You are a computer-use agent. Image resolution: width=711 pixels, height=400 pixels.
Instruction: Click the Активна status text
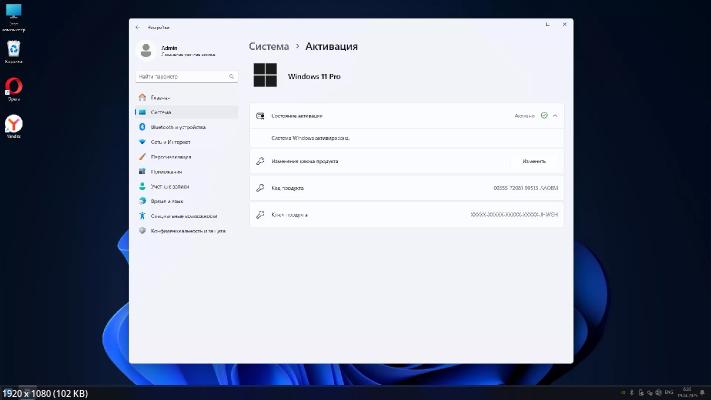(525, 116)
